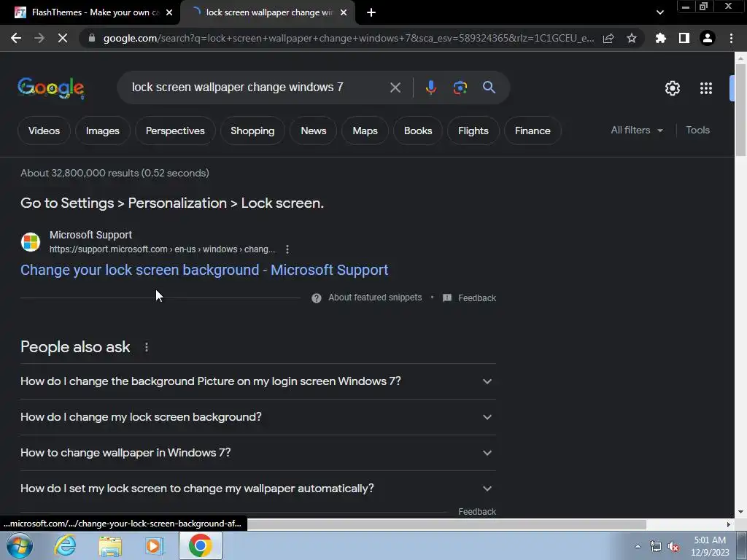
Task: Open the Windows Start menu
Action: (20, 545)
